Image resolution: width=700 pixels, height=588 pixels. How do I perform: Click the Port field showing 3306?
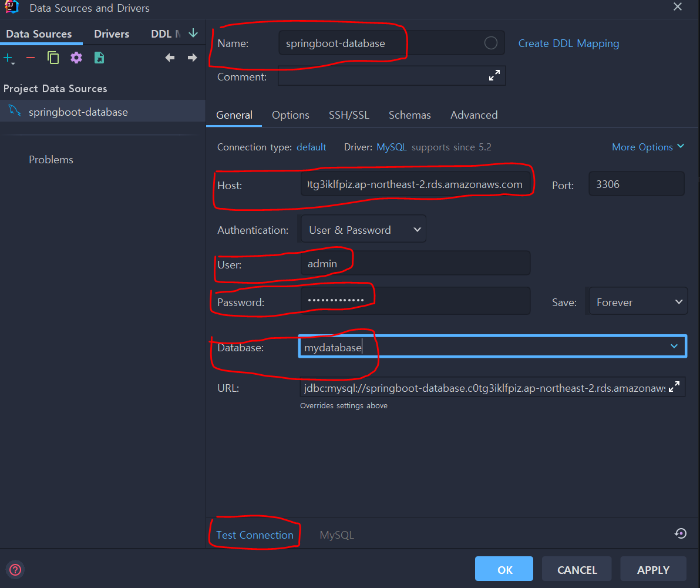(x=636, y=184)
